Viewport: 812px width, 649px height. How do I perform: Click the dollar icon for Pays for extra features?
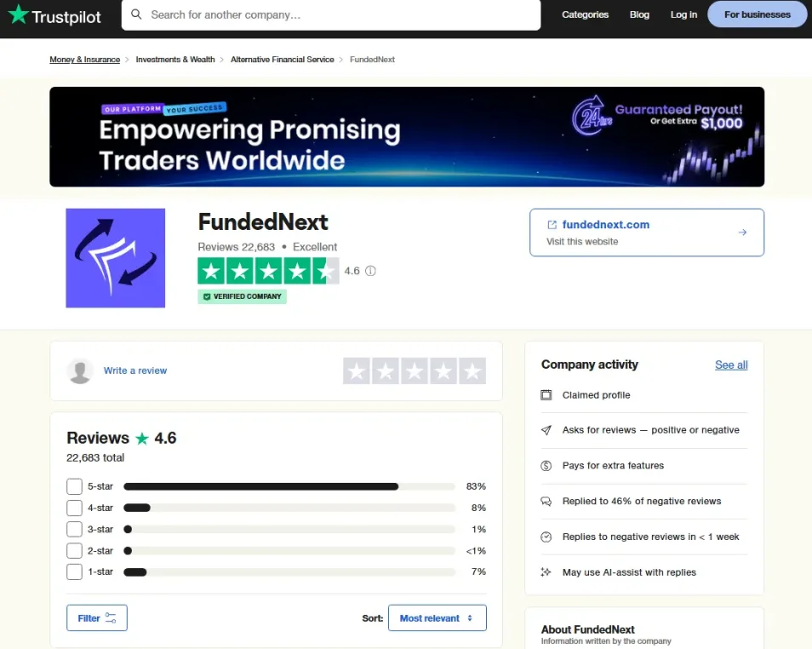546,466
